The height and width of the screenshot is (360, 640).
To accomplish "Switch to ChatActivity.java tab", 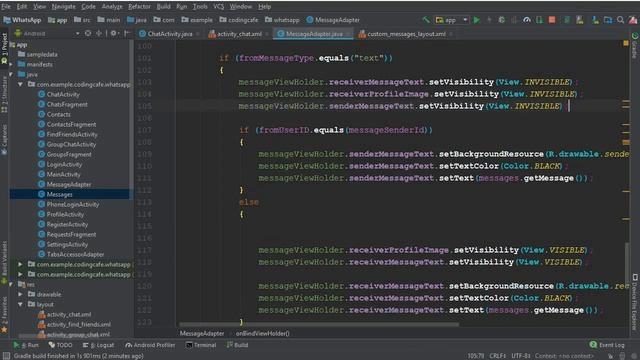I will pyautogui.click(x=169, y=34).
